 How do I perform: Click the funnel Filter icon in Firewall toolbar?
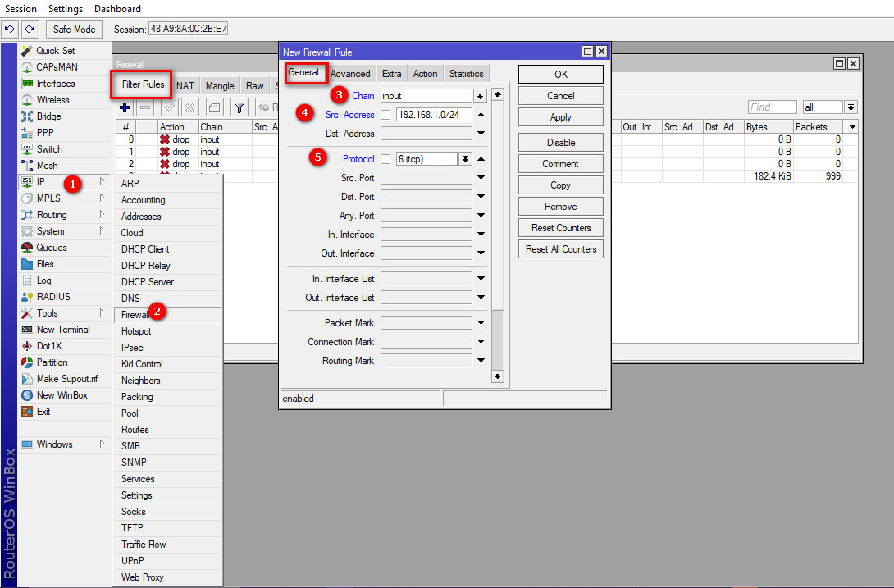(x=239, y=107)
